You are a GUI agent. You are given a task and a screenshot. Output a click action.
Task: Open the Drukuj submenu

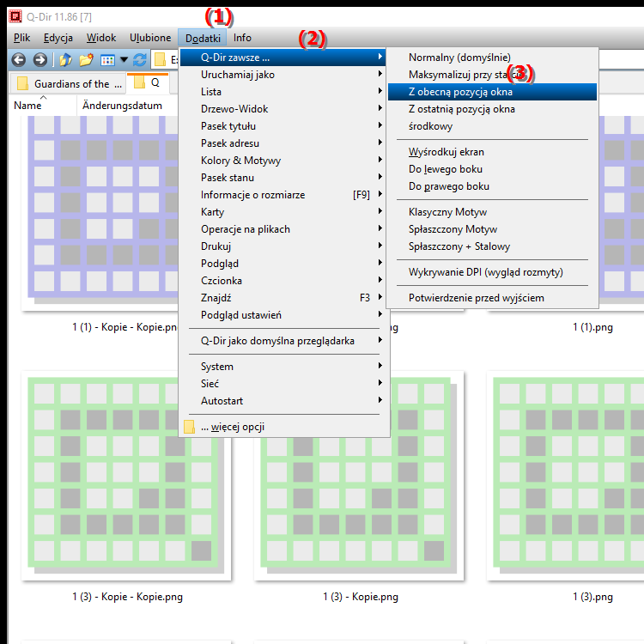(x=283, y=246)
